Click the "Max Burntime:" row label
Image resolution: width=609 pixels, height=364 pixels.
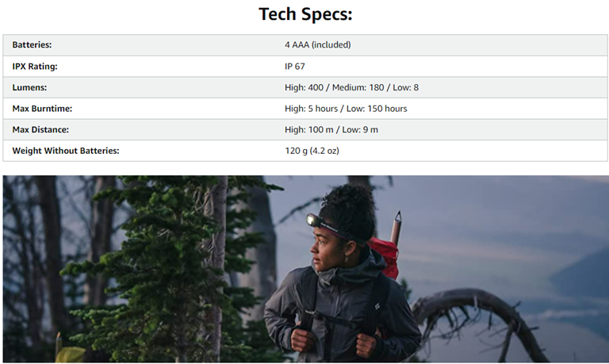[42, 109]
